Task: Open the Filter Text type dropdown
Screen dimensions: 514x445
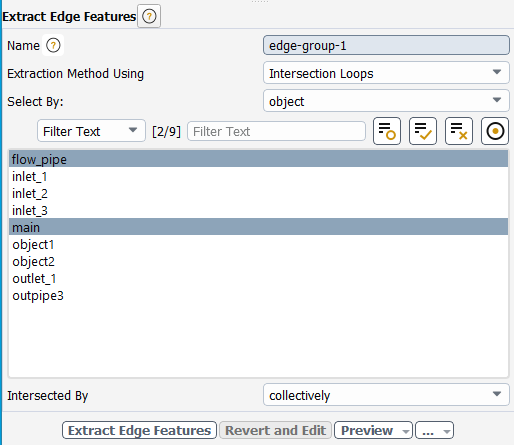Action: click(x=91, y=131)
